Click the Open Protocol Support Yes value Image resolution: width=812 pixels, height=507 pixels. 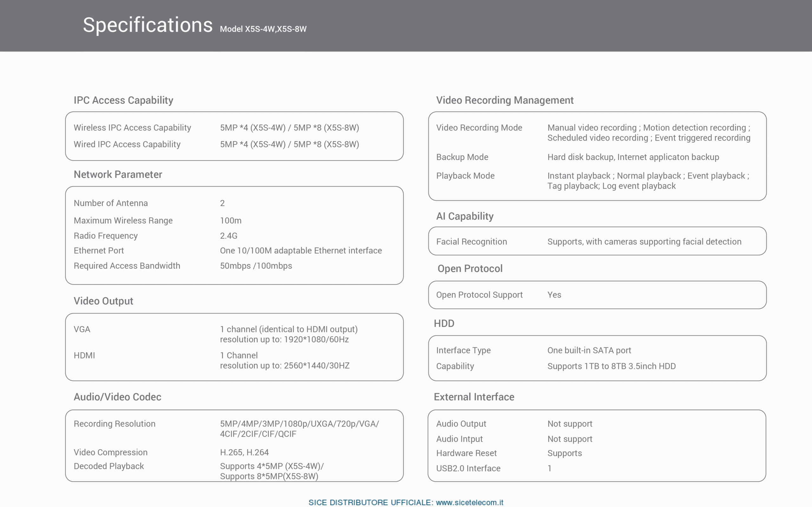554,295
